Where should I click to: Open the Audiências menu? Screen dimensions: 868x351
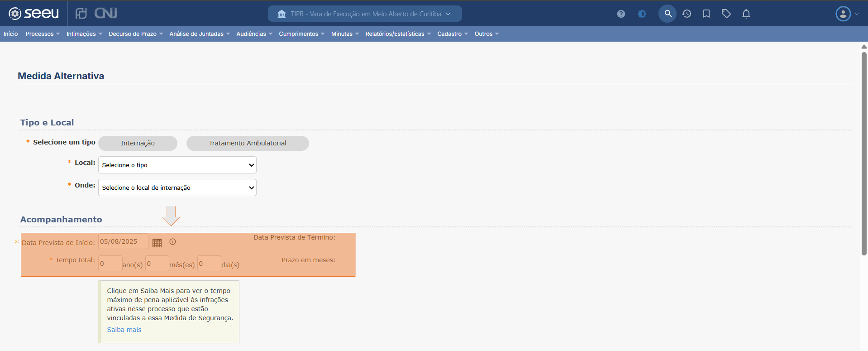254,34
